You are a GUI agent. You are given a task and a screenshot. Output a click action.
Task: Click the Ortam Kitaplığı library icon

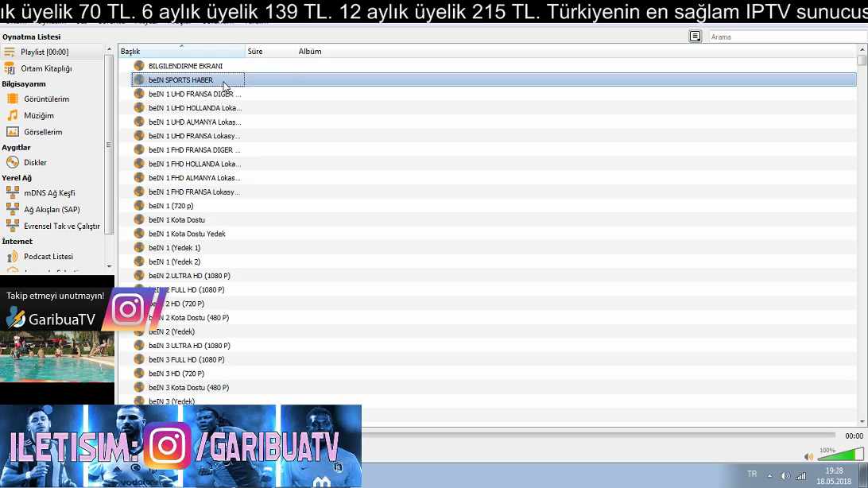[10, 68]
